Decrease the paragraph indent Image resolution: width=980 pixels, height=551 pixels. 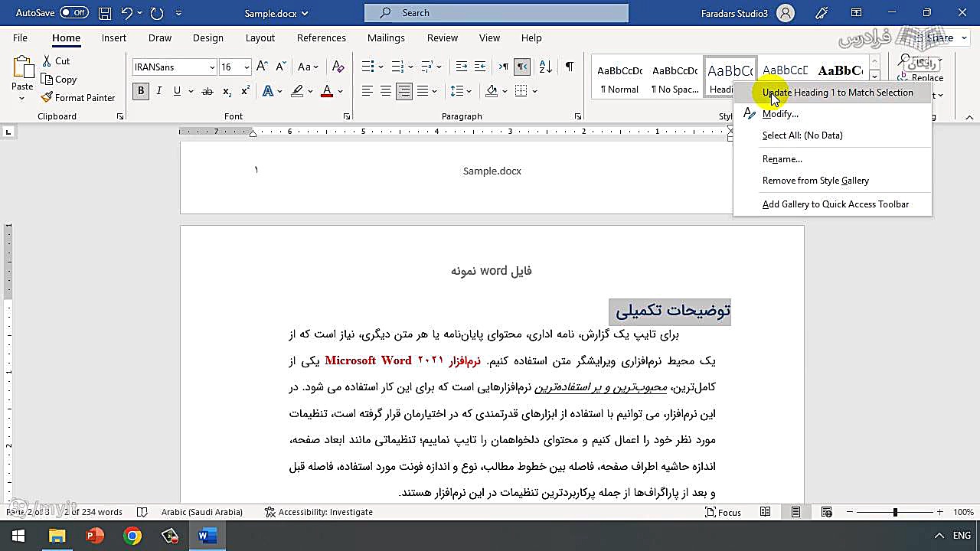click(461, 67)
